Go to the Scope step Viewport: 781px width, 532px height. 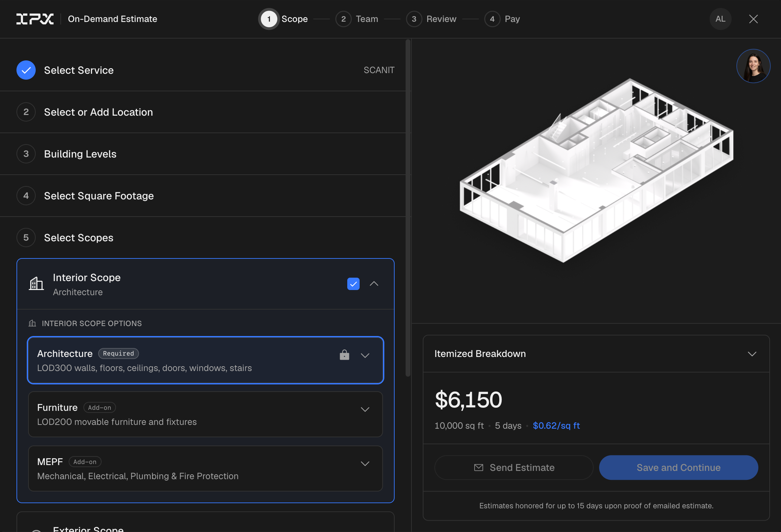pyautogui.click(x=284, y=19)
